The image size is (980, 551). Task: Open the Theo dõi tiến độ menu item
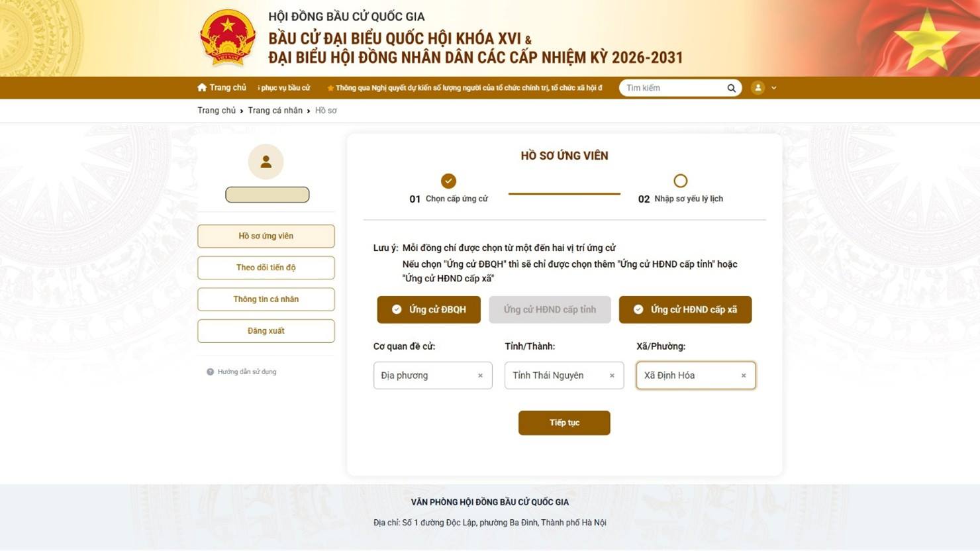(x=266, y=268)
